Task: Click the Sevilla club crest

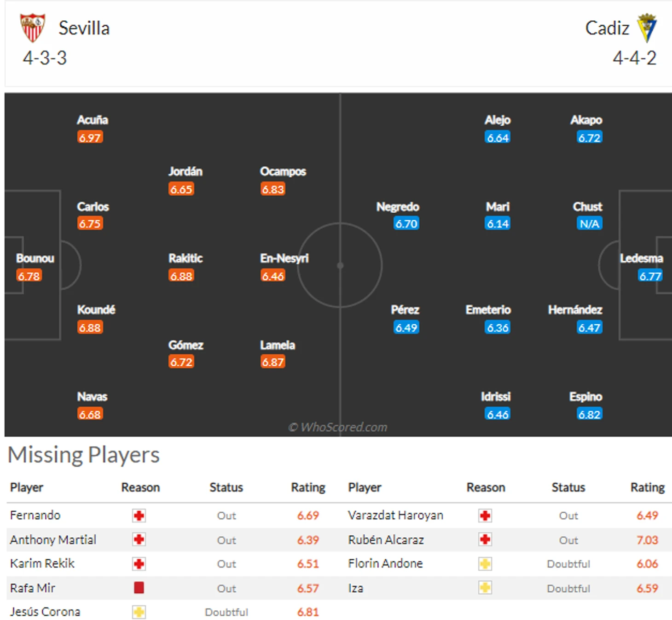Action: (32, 28)
